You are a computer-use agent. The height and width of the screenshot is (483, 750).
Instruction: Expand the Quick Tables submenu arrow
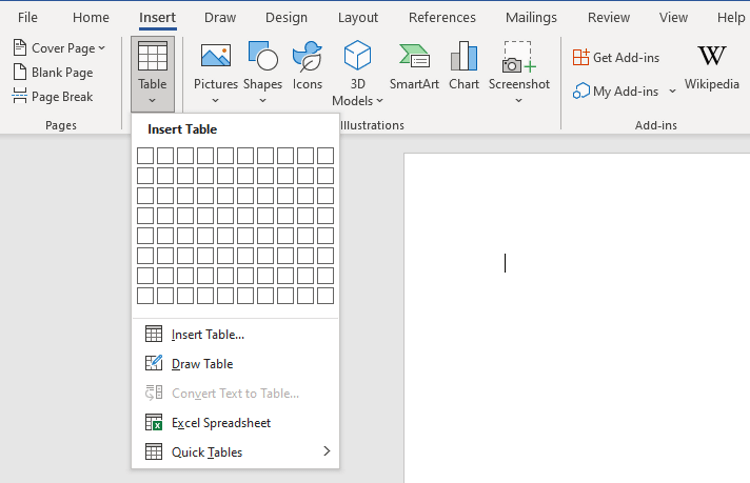pos(327,451)
